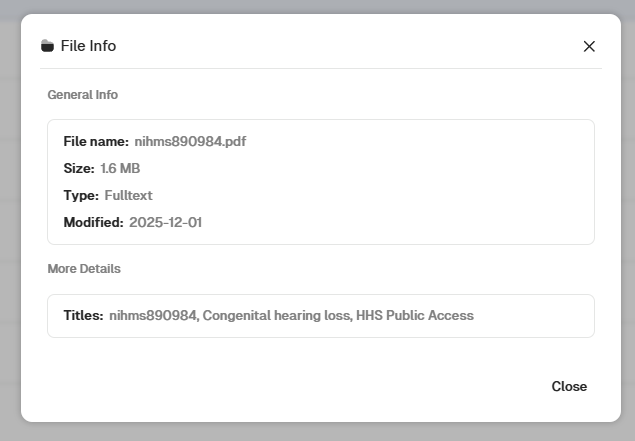The height and width of the screenshot is (441, 635).
Task: Click the 2025-12-01 modified date
Action: [165, 222]
